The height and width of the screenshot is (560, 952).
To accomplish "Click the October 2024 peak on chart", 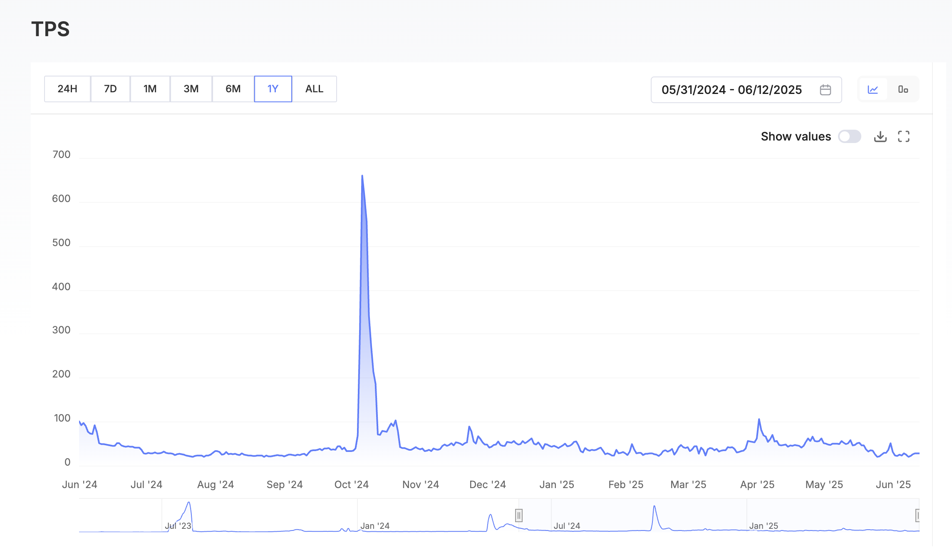I will point(362,176).
